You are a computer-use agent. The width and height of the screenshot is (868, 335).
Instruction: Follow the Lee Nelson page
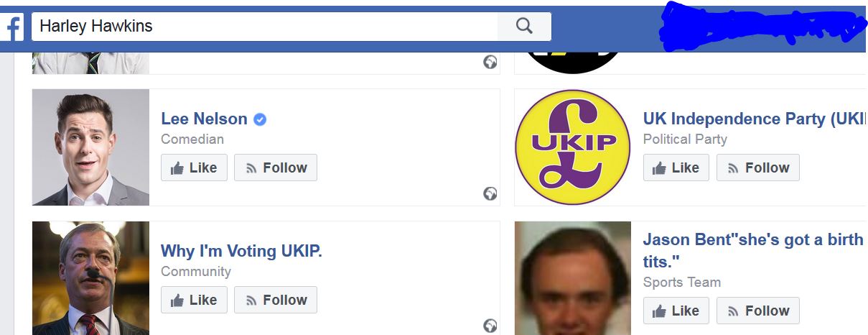point(276,167)
